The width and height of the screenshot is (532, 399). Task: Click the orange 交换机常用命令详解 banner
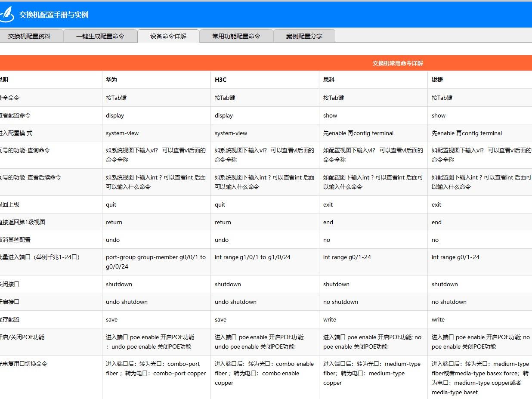coord(397,63)
